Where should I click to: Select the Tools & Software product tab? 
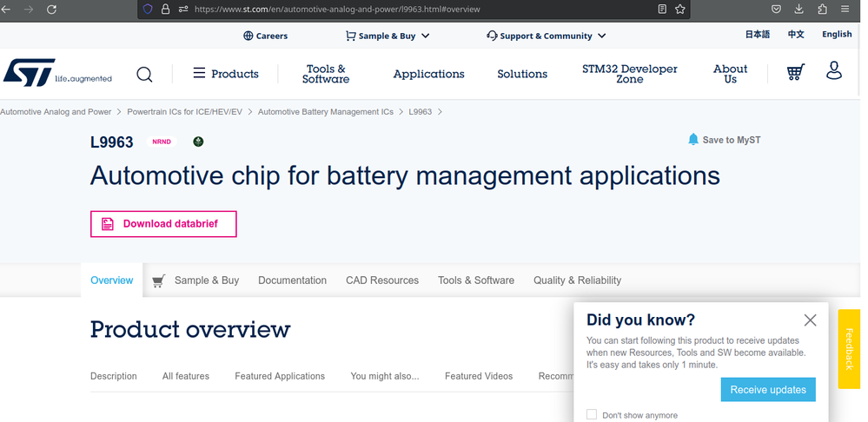476,280
